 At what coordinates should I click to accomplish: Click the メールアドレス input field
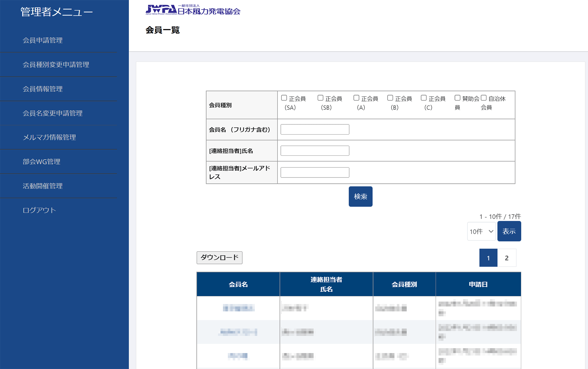click(315, 172)
